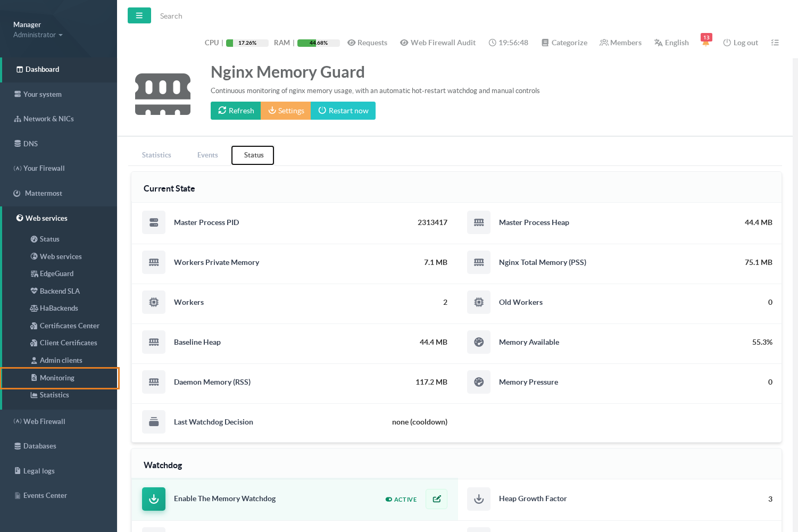Viewport: 798px width, 532px height.
Task: Open Events Center in the sidebar
Action: (x=59, y=495)
